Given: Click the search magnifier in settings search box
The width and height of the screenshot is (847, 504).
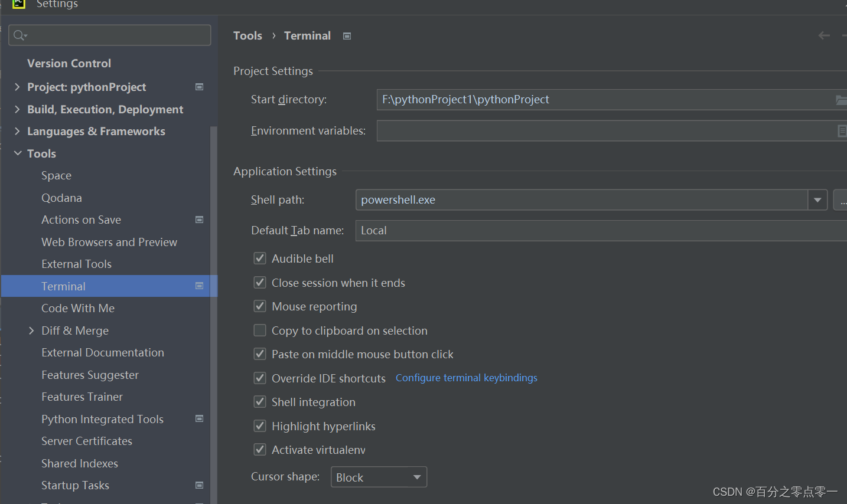Looking at the screenshot, I should [x=18, y=35].
